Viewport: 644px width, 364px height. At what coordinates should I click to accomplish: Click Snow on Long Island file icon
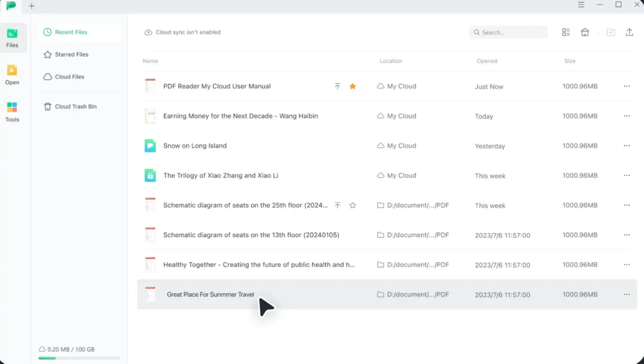(x=150, y=146)
